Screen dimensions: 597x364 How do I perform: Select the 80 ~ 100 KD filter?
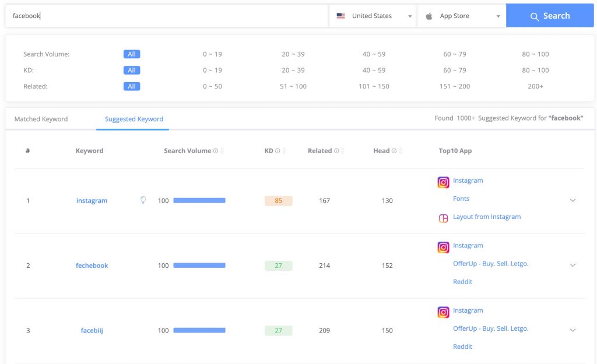(x=535, y=70)
